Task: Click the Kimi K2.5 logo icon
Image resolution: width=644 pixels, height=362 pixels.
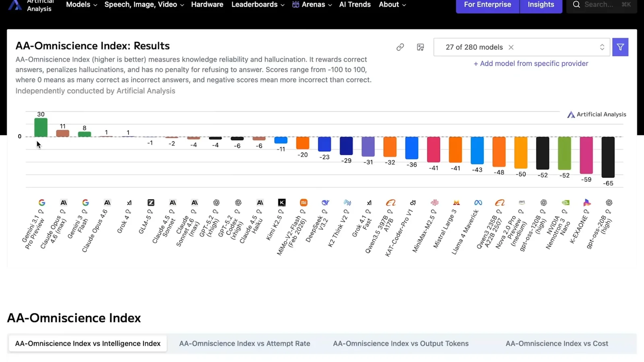Action: click(282, 203)
